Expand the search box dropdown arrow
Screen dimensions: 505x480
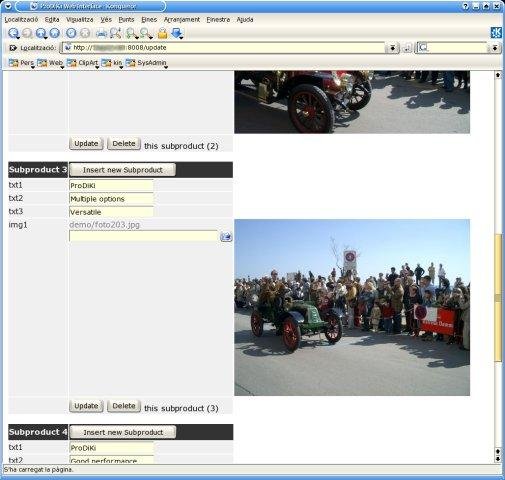pyautogui.click(x=495, y=48)
